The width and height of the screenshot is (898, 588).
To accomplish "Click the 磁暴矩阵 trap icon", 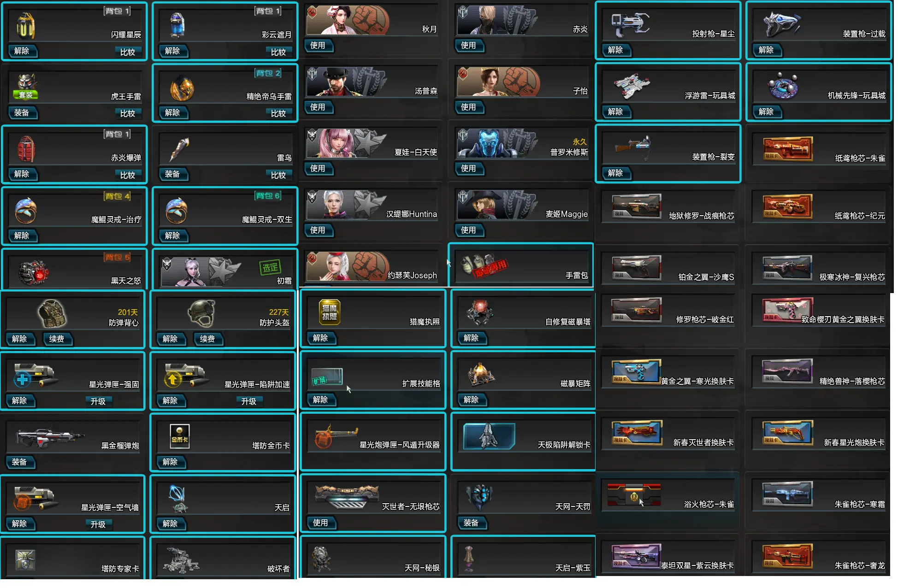I will pos(481,374).
